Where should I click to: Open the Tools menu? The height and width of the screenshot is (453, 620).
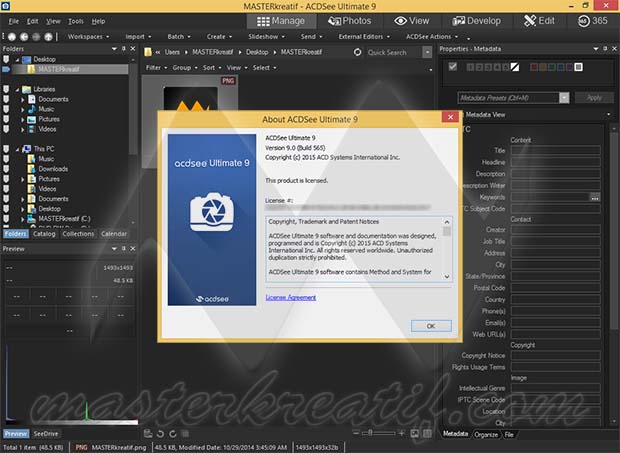76,21
